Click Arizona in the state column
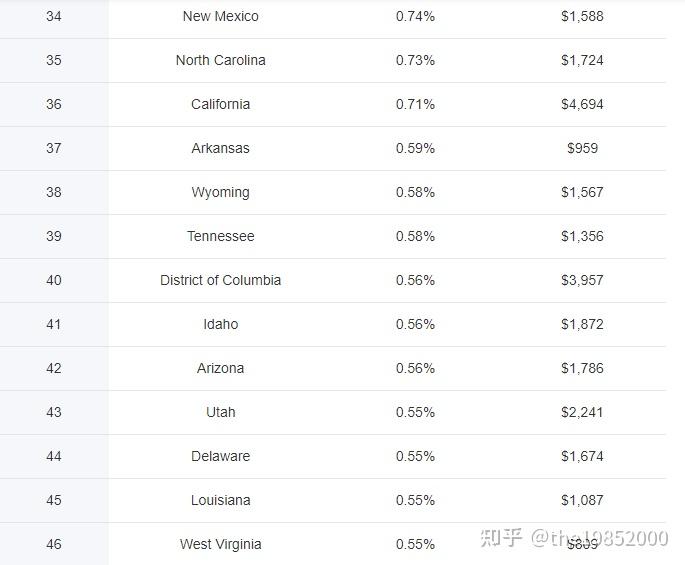 coord(220,368)
